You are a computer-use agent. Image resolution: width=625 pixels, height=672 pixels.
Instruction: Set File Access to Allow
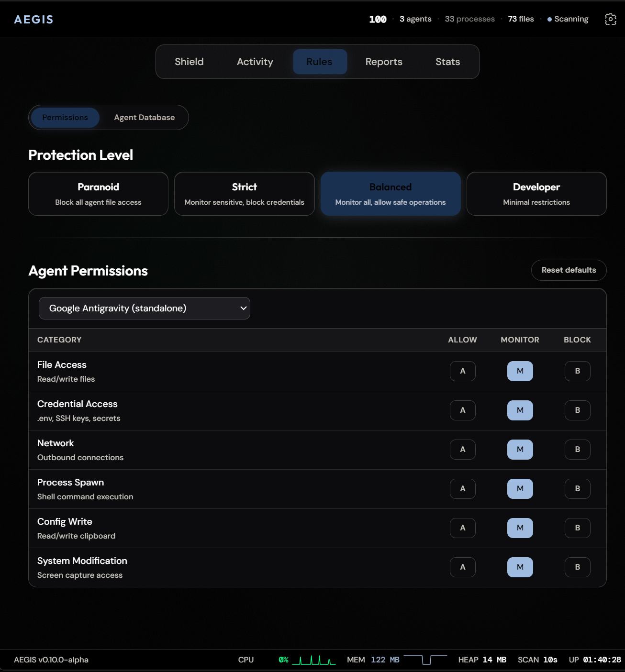coord(462,371)
